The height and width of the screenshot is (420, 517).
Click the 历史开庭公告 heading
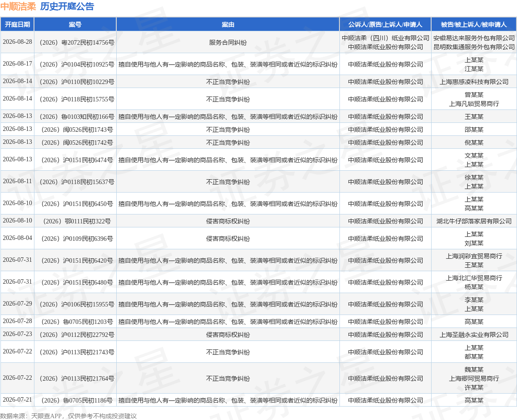(x=67, y=6)
